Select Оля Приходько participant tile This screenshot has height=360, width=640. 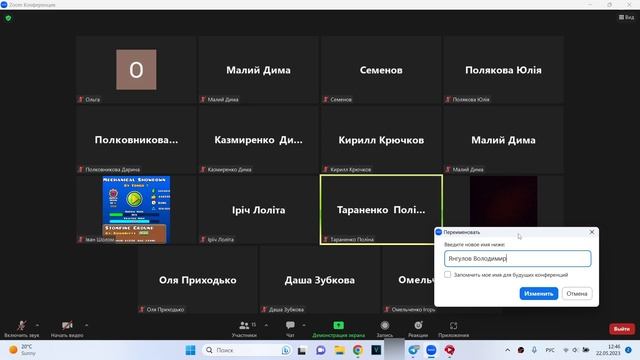click(x=198, y=280)
